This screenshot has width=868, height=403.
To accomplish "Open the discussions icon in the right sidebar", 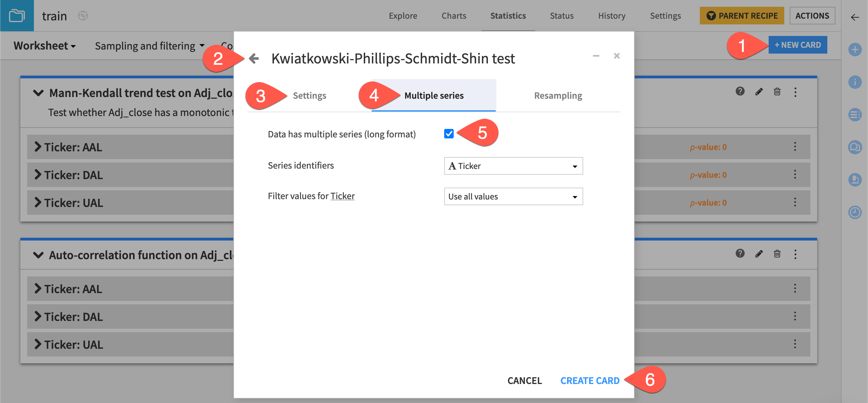I will (x=855, y=147).
